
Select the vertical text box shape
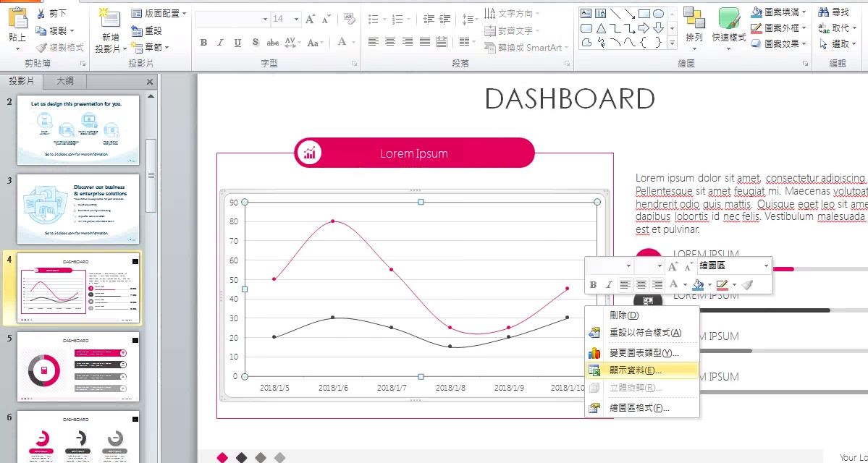pos(600,14)
